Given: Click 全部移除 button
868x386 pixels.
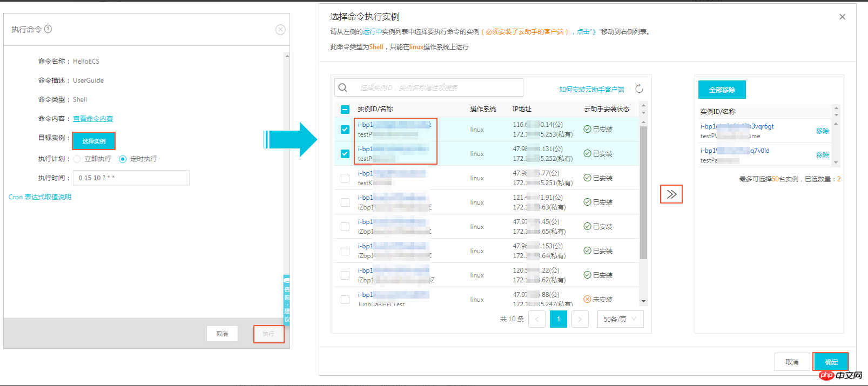Looking at the screenshot, I should [722, 90].
